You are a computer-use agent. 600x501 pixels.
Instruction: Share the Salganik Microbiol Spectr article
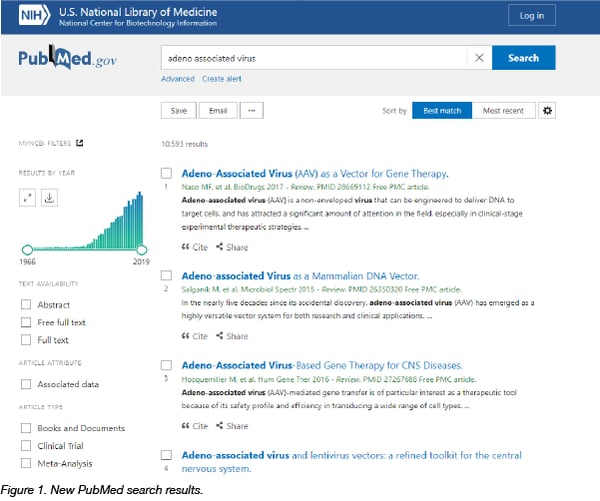(232, 336)
